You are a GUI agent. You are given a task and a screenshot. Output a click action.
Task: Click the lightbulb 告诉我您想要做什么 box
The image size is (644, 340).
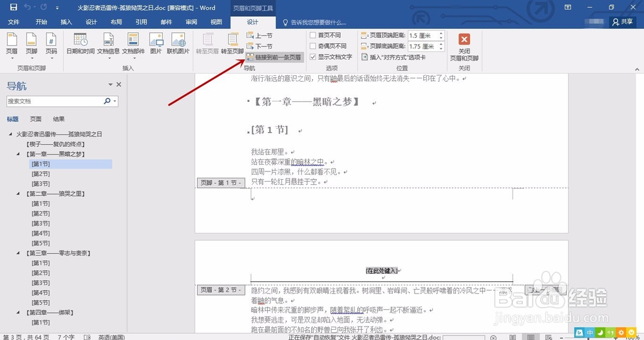pos(315,22)
